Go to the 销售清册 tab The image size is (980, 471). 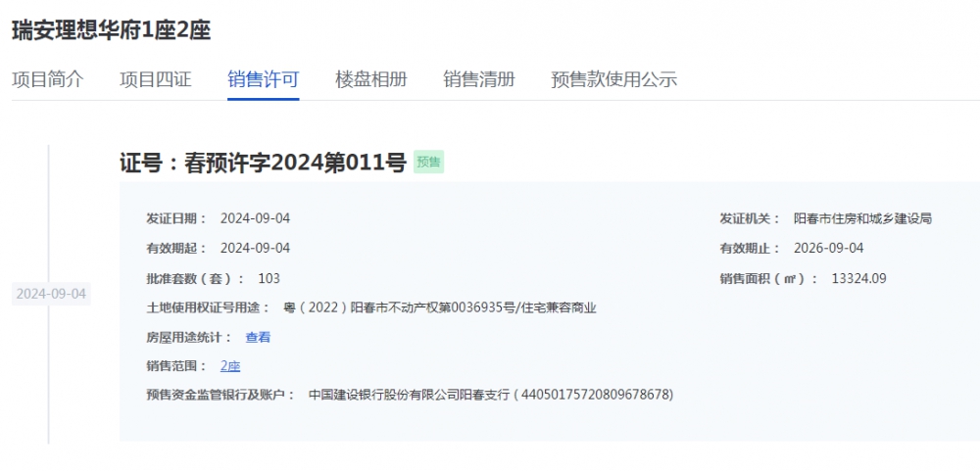(479, 79)
